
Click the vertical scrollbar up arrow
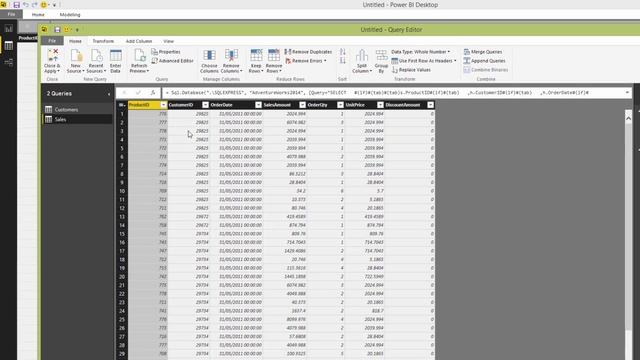628,118
